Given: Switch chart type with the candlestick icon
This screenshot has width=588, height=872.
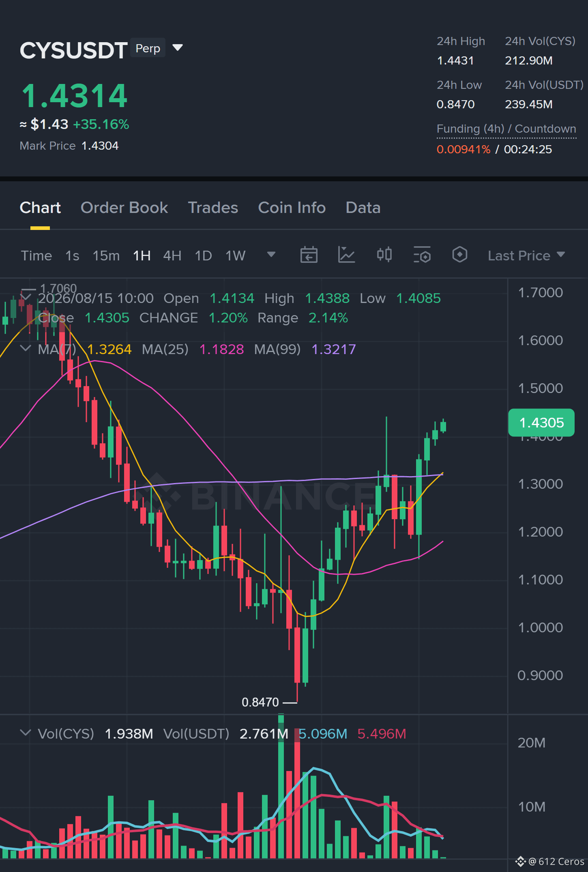Looking at the screenshot, I should tap(384, 255).
